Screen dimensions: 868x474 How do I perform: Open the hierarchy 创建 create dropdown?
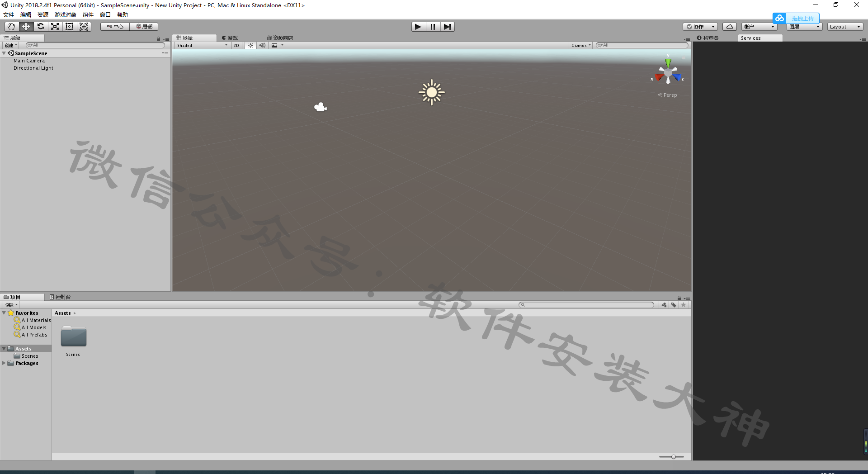point(10,45)
